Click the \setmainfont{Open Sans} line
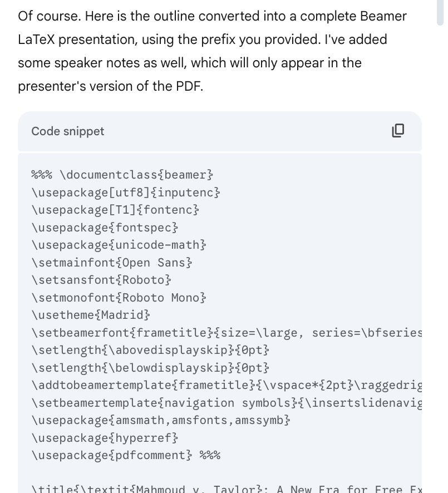This screenshot has height=493, width=448. click(112, 263)
